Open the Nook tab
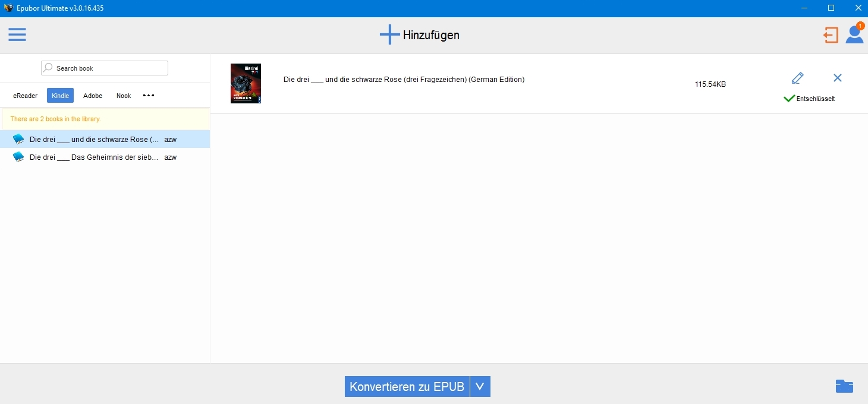This screenshot has width=868, height=404. 124,96
